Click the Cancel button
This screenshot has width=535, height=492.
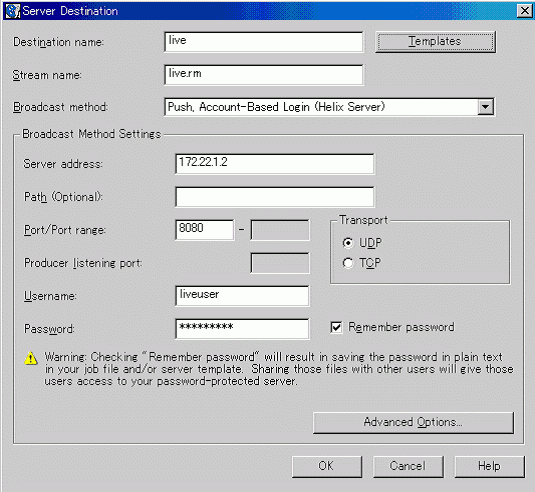click(x=408, y=466)
